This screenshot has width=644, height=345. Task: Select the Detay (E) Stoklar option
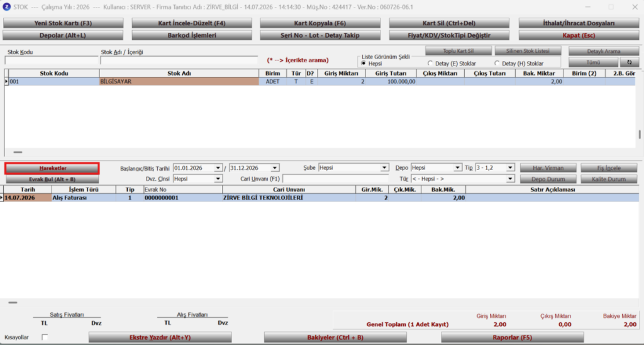[430, 64]
